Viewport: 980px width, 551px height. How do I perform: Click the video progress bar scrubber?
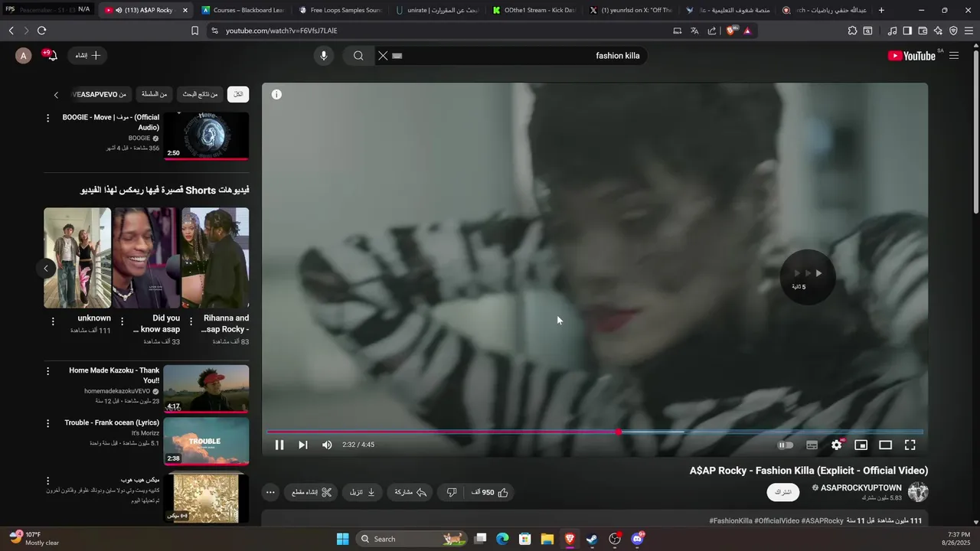[x=619, y=432]
